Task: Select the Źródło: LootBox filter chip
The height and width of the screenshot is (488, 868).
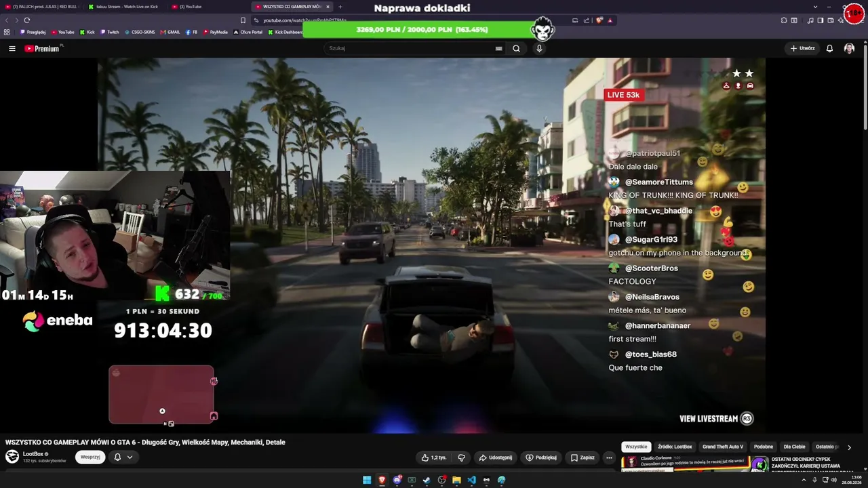Action: (x=675, y=447)
